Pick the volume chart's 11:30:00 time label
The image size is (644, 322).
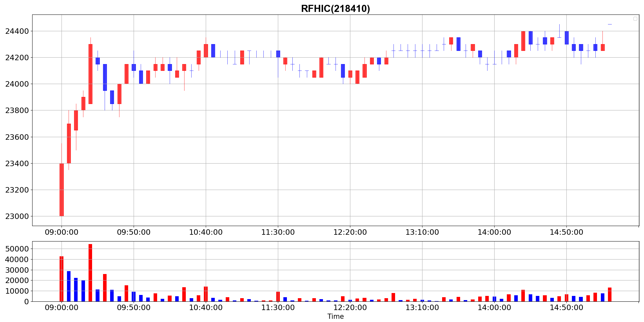278,308
